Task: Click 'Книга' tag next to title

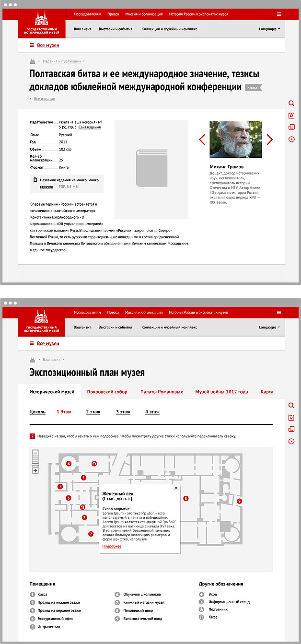Action: tap(254, 88)
